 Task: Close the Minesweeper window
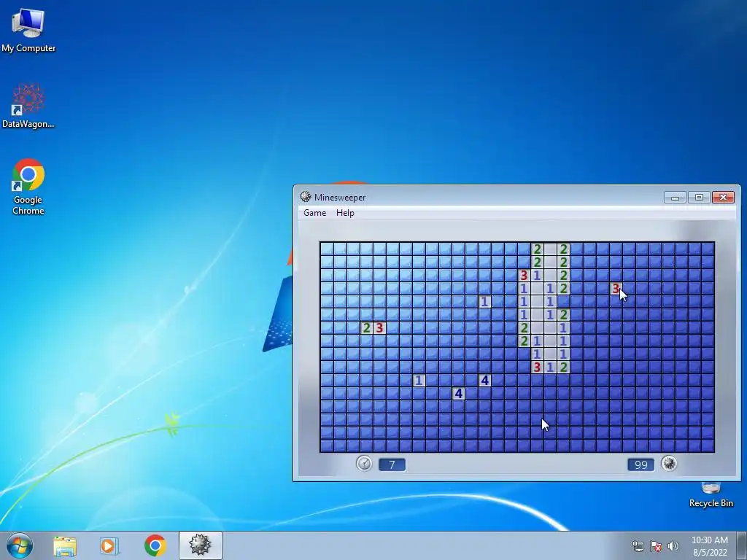pos(723,197)
